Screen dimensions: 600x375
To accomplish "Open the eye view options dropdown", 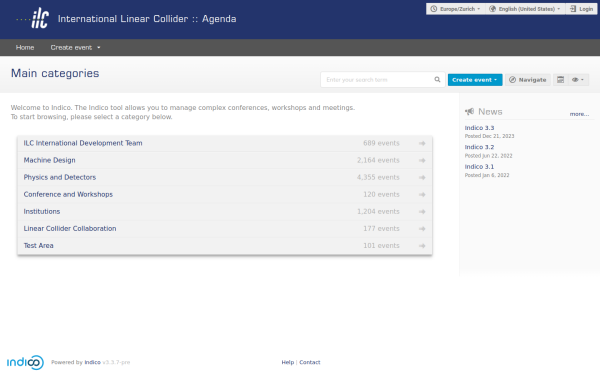I will tap(578, 80).
